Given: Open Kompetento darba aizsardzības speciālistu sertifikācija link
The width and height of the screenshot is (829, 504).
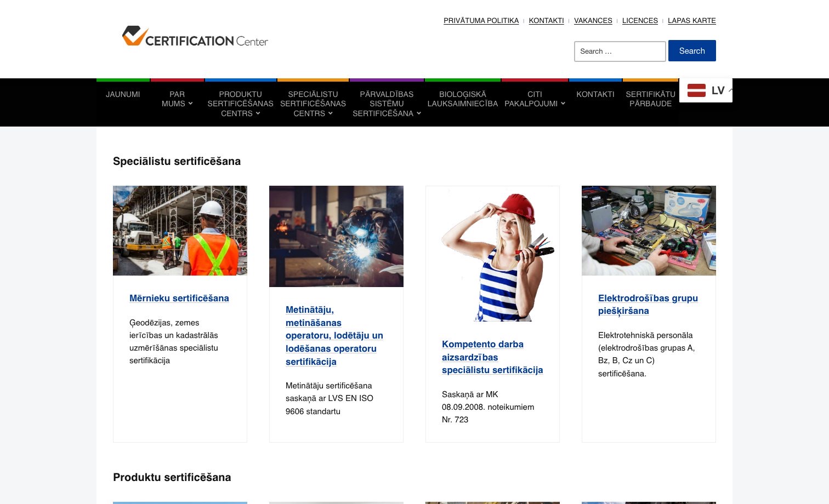Looking at the screenshot, I should 492,357.
